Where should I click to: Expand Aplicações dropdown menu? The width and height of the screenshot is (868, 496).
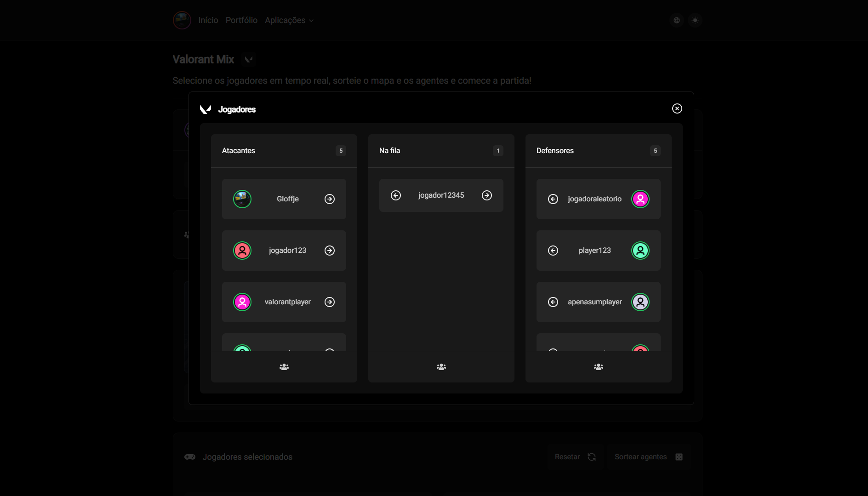pos(289,20)
